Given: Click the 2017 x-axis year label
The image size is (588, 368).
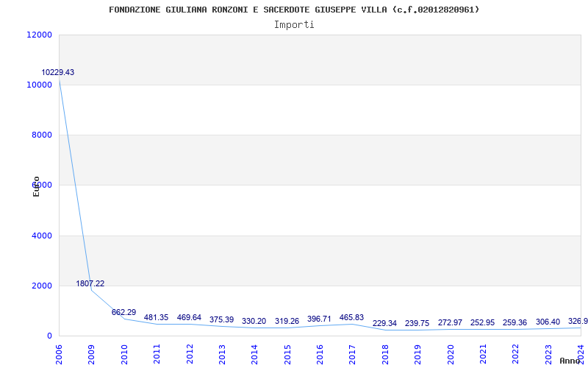Looking at the screenshot, I should tap(353, 355).
